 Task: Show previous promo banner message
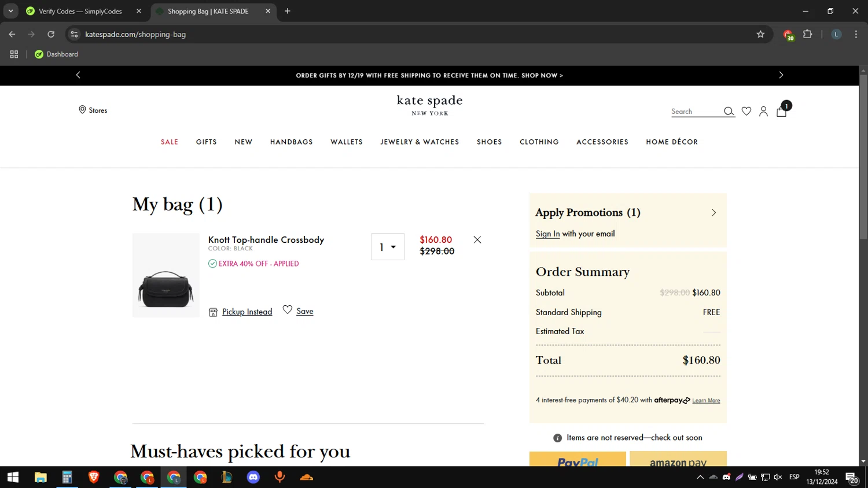[x=78, y=75]
